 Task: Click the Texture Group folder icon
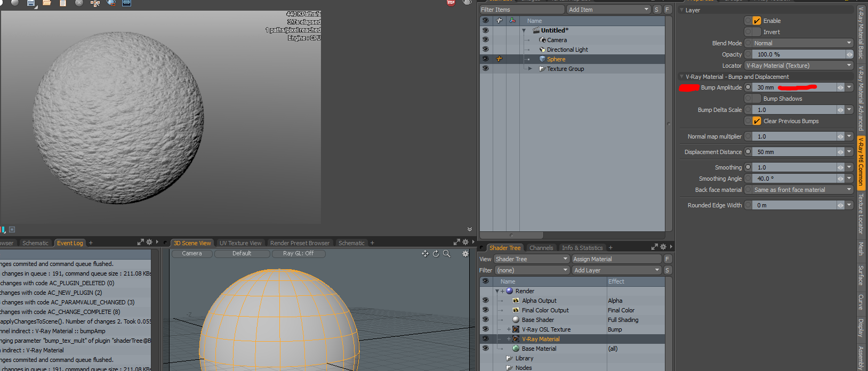pos(542,69)
